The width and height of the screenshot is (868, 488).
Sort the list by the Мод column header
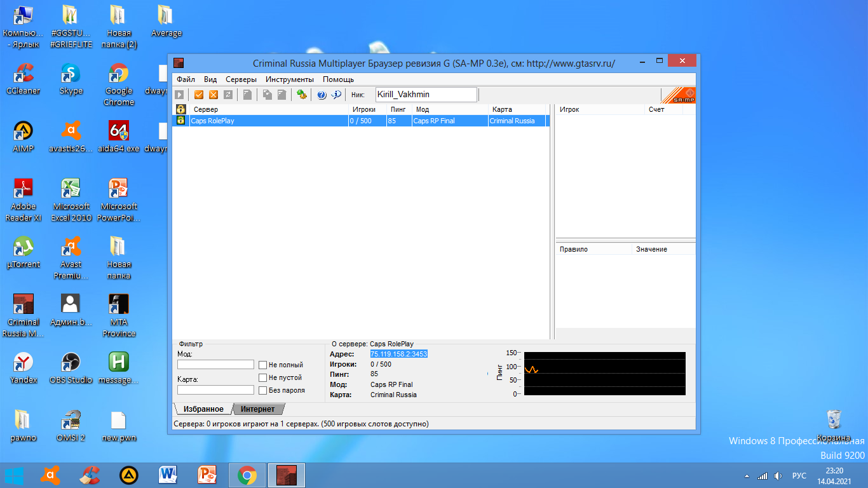pyautogui.click(x=450, y=109)
